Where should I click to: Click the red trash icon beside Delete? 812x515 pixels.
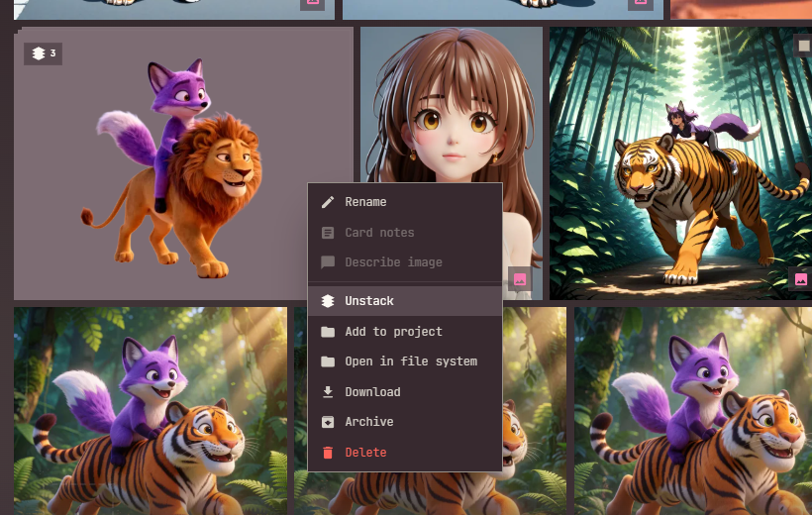tap(328, 453)
